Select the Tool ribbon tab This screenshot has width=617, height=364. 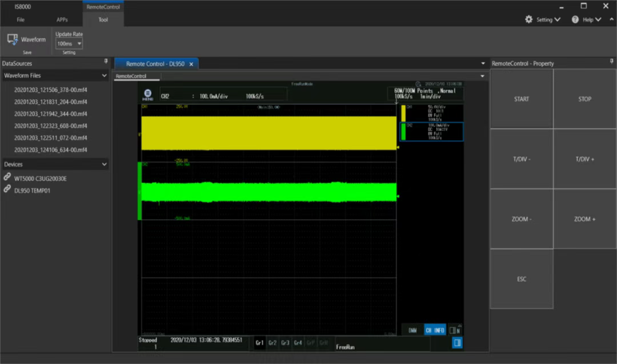click(x=103, y=19)
